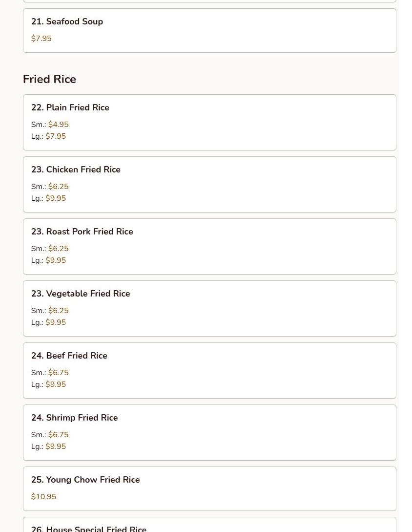
Task: Pick the small Chicken Fried Rice price
Action: point(59,187)
